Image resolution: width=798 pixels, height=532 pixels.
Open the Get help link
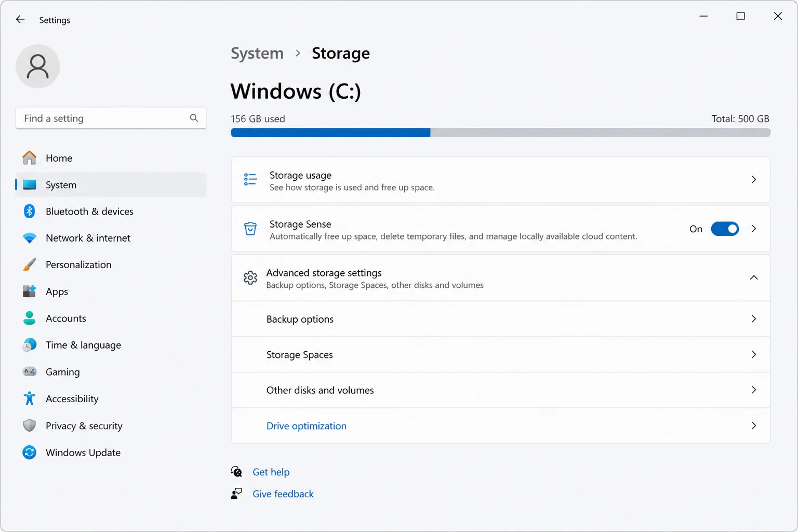point(271,472)
